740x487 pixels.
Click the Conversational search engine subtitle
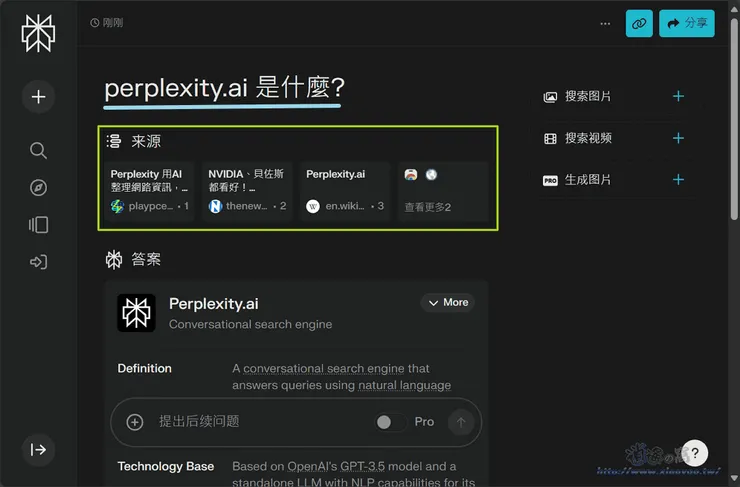pos(251,324)
